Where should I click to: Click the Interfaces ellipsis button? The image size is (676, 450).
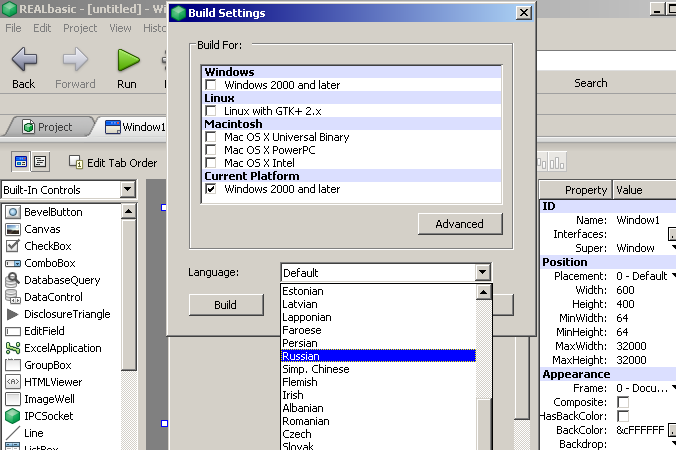672,234
